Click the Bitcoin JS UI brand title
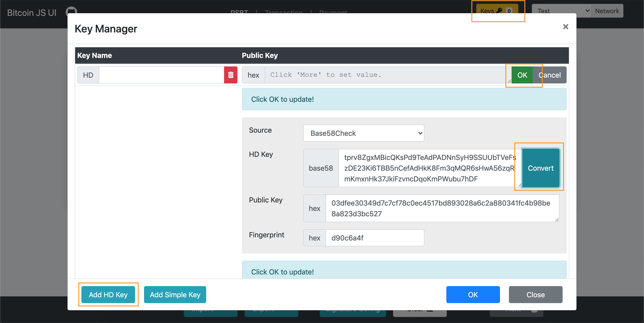 click(32, 13)
